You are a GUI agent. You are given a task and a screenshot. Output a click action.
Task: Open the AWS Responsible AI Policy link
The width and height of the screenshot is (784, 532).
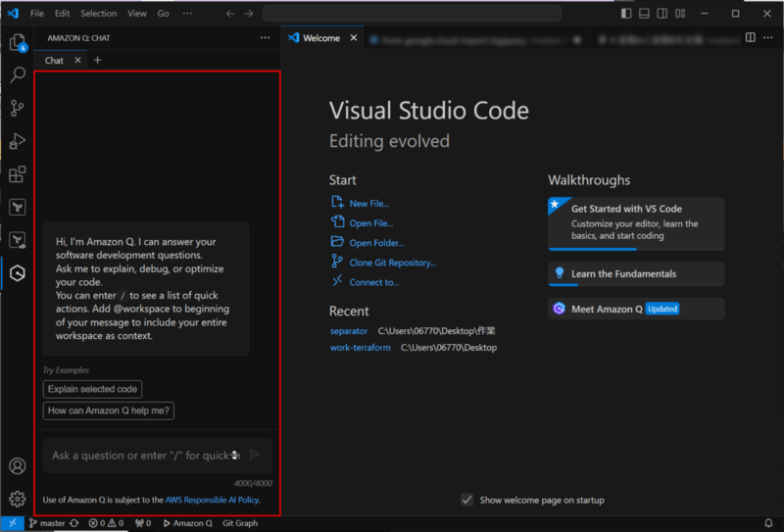212,500
